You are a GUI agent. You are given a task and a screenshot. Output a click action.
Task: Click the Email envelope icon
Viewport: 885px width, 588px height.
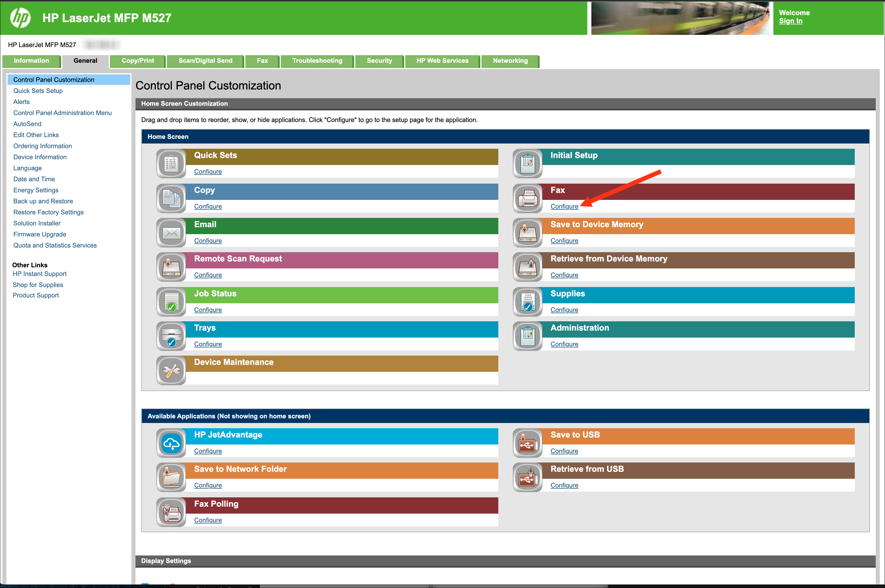(171, 233)
